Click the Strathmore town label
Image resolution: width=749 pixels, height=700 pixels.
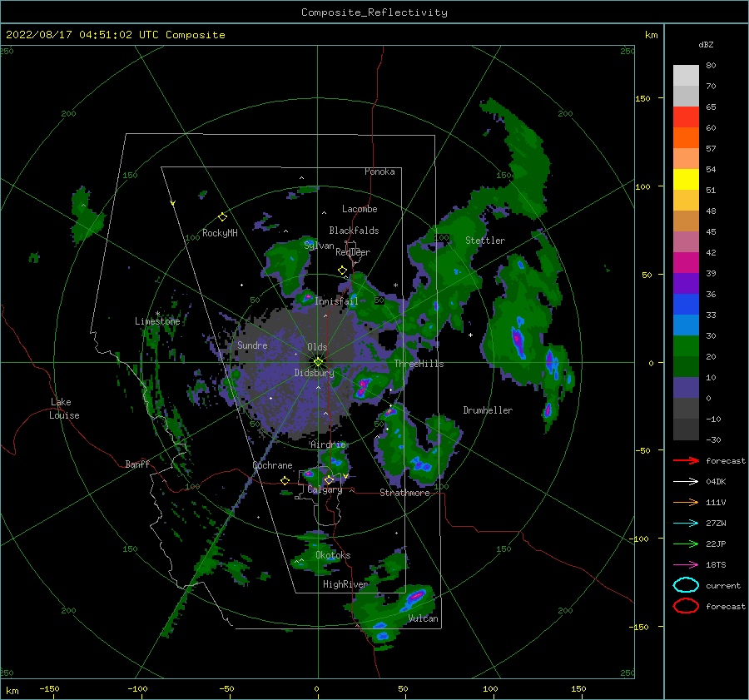(x=404, y=493)
